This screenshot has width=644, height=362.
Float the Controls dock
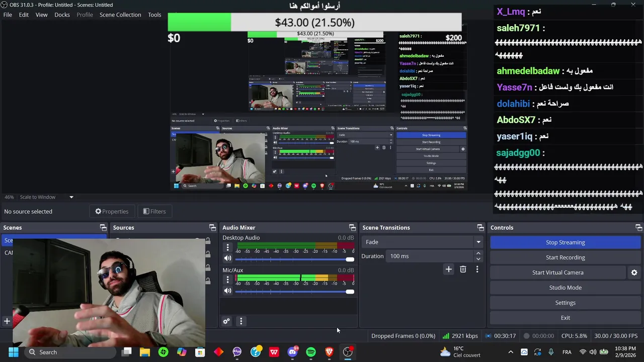[x=638, y=228]
